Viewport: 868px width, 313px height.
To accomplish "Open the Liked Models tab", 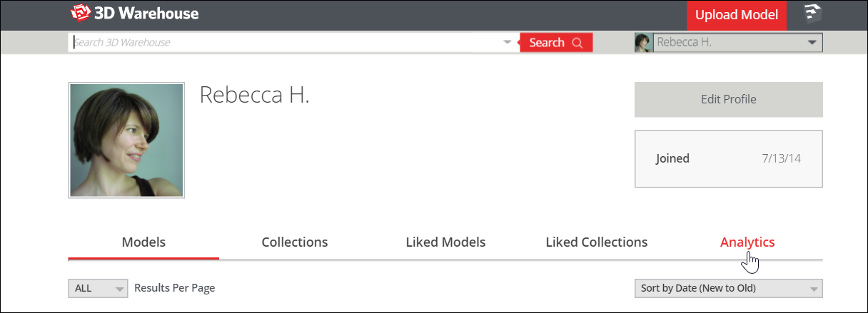I will click(x=445, y=242).
